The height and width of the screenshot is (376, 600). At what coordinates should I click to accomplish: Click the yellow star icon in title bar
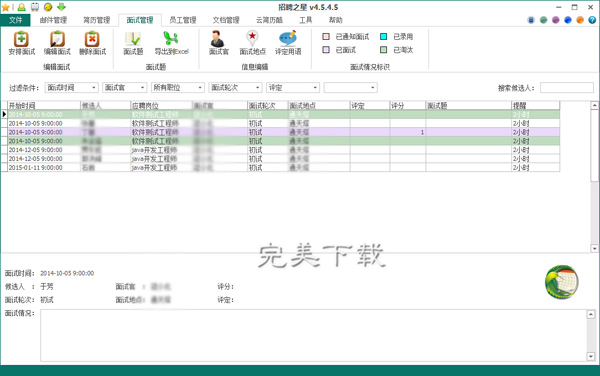coord(6,7)
